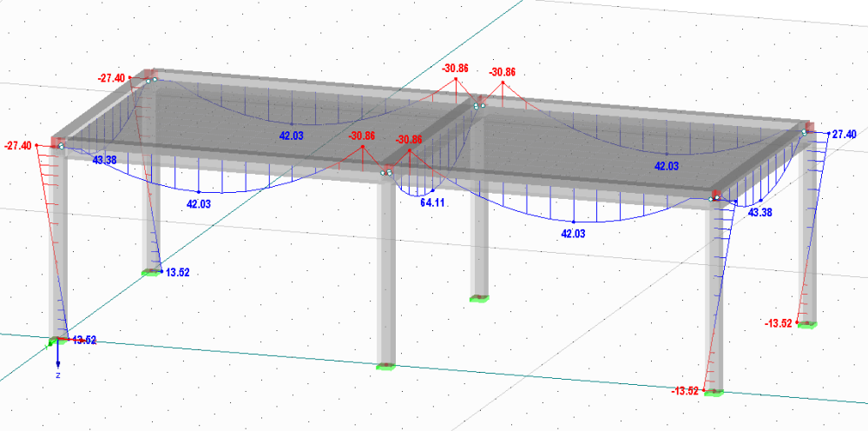Click the 42.03 label under front-left beam span
The width and height of the screenshot is (868, 431).
pyautogui.click(x=199, y=204)
